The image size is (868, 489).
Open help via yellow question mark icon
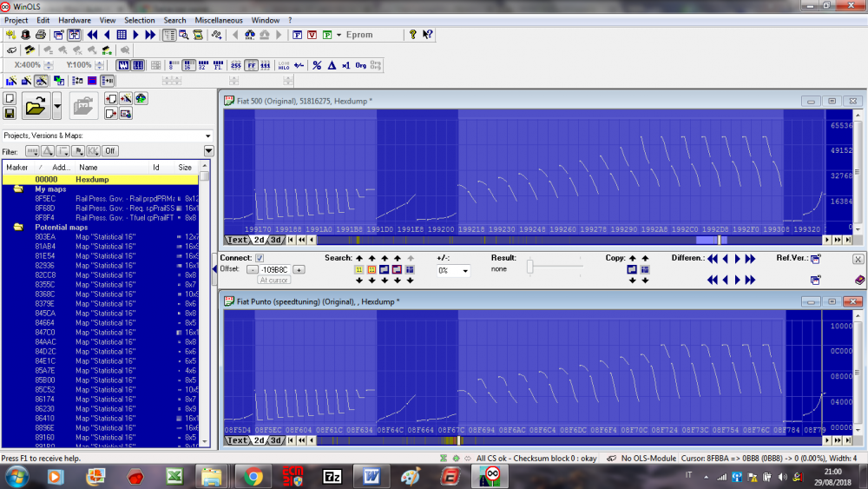[412, 35]
